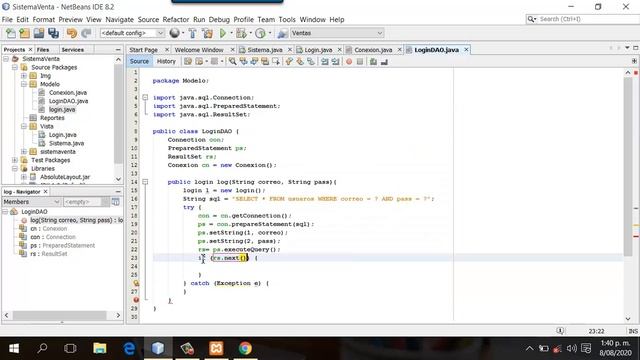Collapse the Modelo package node
The image size is (640, 360).
[24, 84]
